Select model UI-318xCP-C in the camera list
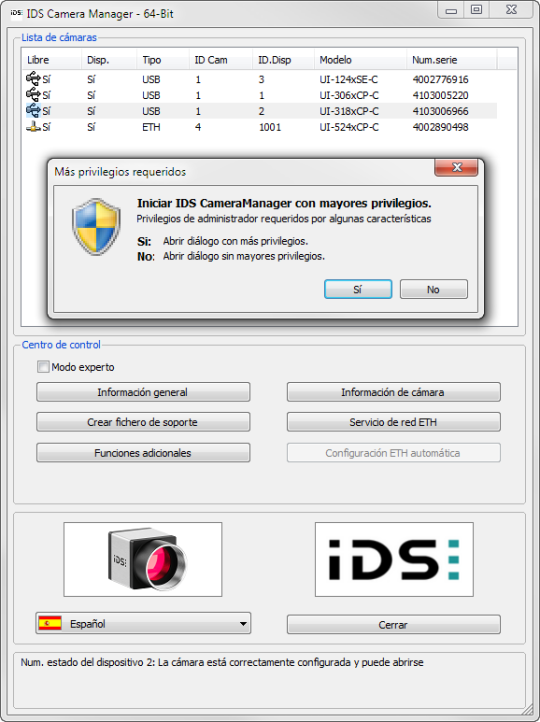Image resolution: width=540 pixels, height=722 pixels. [x=349, y=111]
